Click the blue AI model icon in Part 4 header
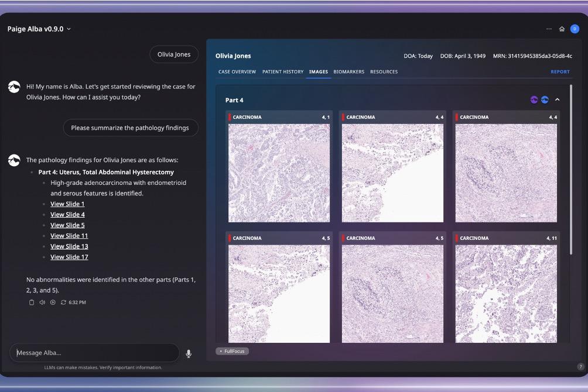The width and height of the screenshot is (588, 392). [545, 99]
